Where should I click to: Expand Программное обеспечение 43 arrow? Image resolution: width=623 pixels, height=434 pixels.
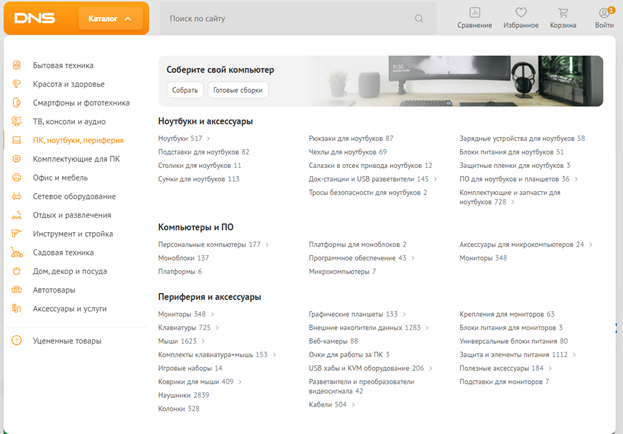coord(413,258)
